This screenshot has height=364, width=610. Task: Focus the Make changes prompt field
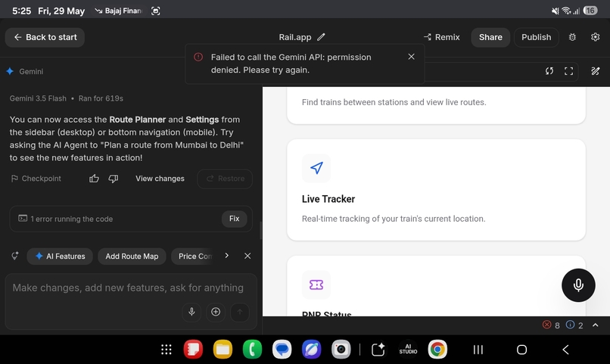128,288
